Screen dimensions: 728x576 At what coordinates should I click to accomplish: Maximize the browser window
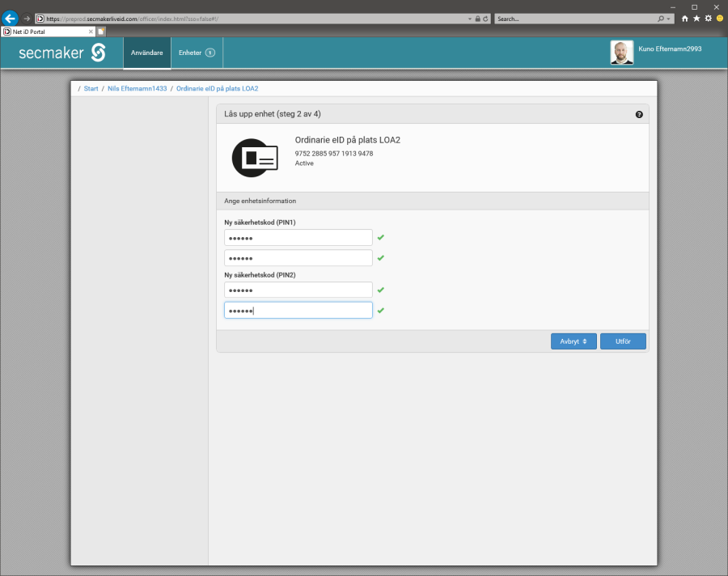tap(695, 7)
